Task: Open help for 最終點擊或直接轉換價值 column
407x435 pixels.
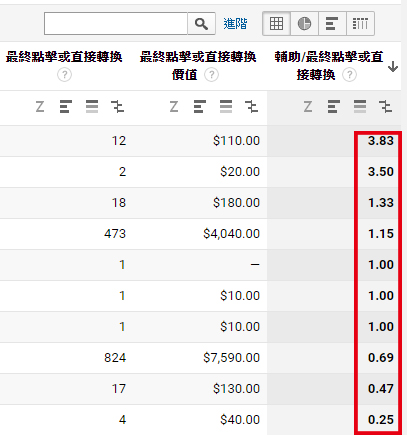Action: click(211, 75)
